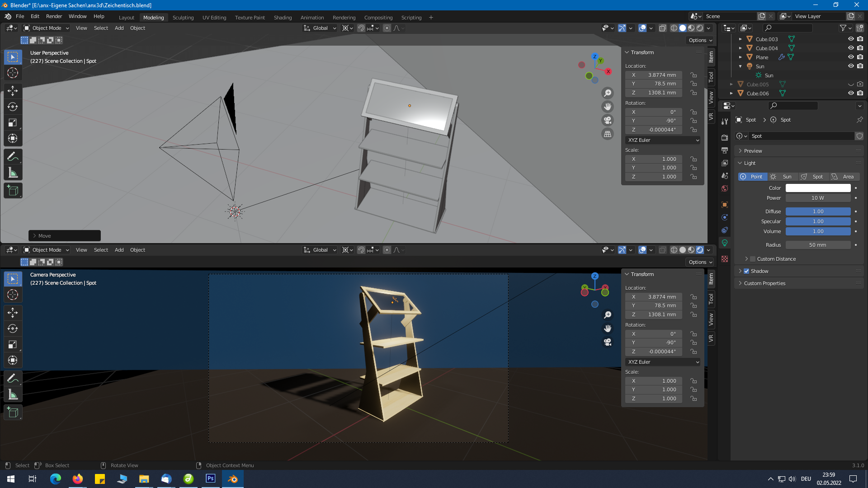Click the Options button in top viewport
This screenshot has height=488, width=868.
tap(700, 40)
